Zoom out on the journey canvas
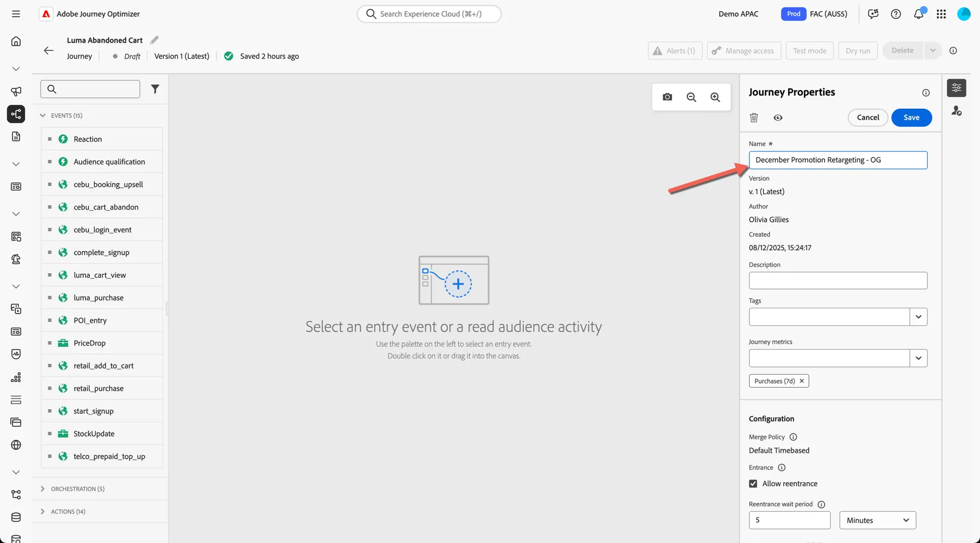 [691, 97]
